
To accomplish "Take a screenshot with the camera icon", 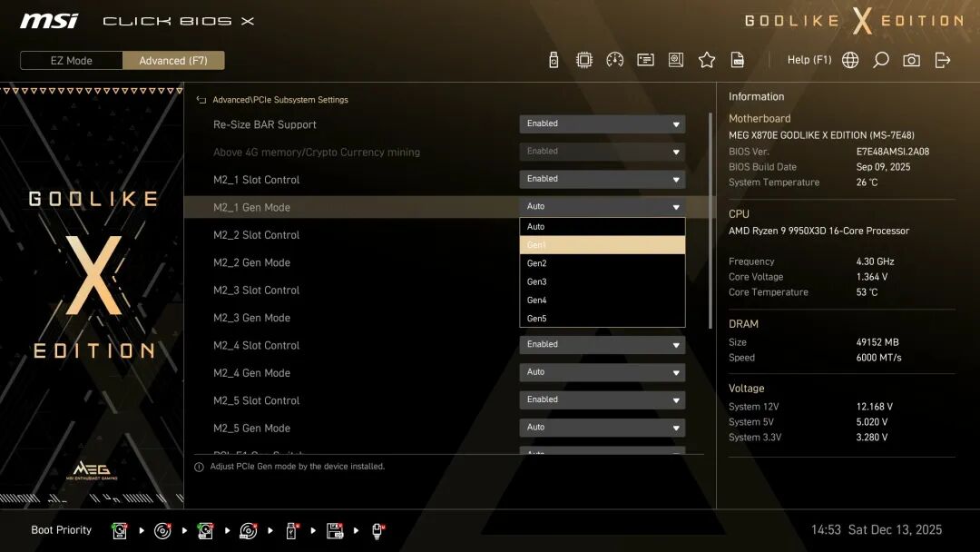I will point(911,60).
